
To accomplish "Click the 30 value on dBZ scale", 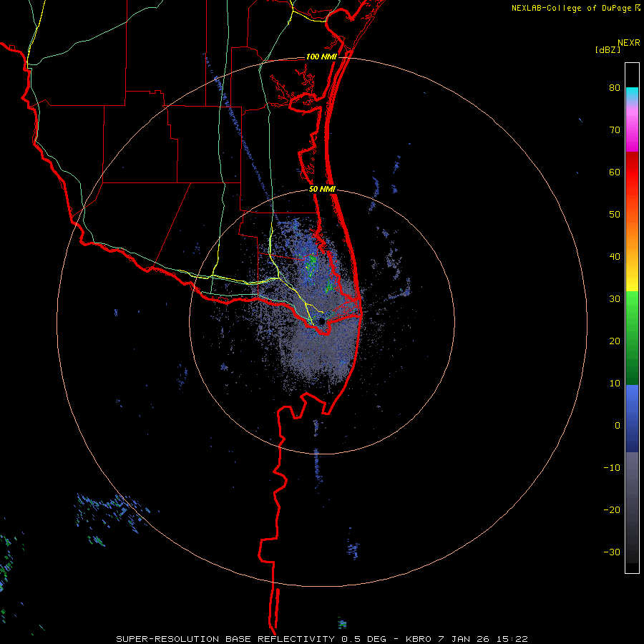I will point(615,298).
